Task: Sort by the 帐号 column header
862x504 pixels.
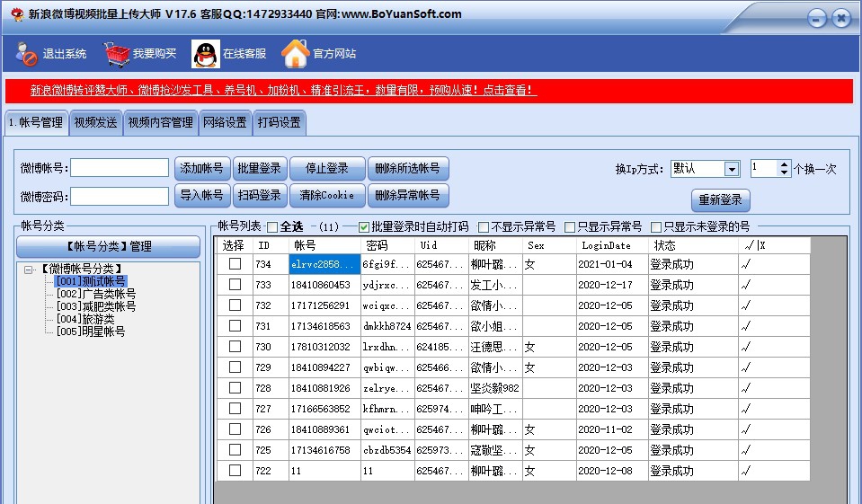Action: 324,245
